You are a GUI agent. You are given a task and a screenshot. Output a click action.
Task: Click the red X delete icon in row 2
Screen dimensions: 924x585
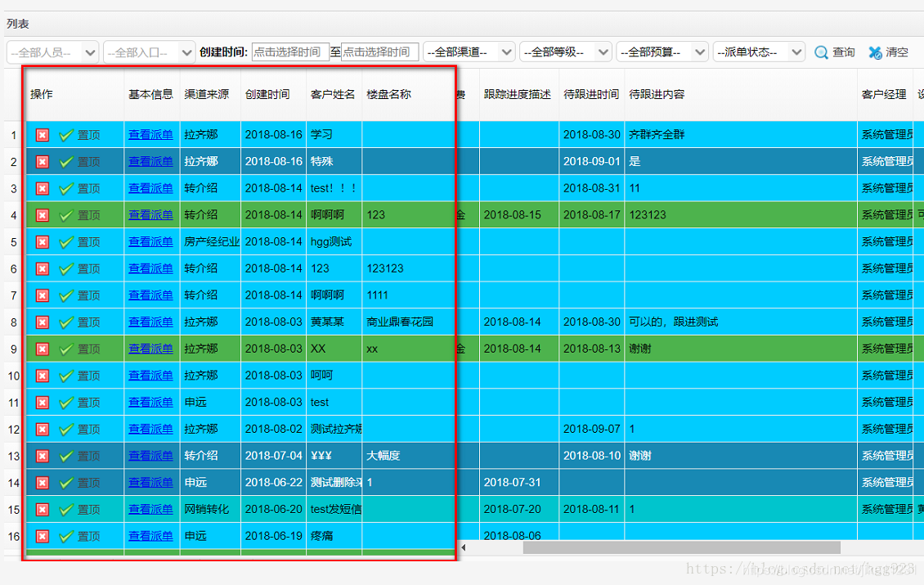[43, 161]
